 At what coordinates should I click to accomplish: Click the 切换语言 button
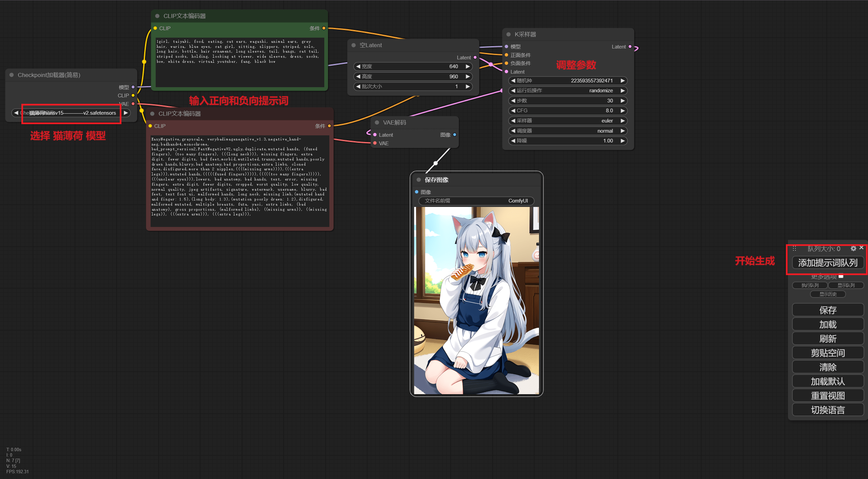coord(828,410)
